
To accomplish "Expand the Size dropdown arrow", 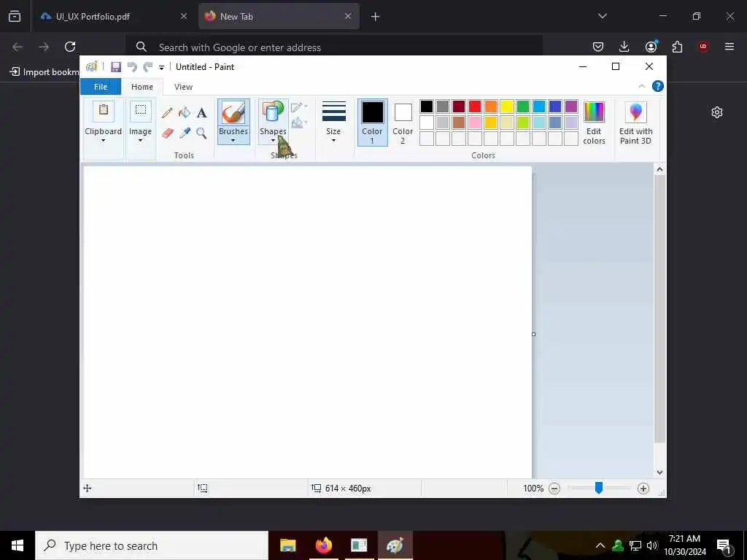I will point(333,141).
